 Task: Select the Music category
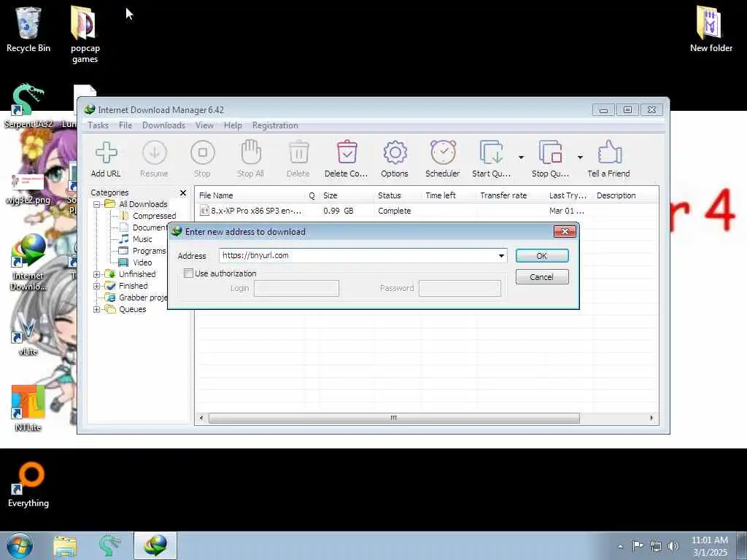click(x=142, y=239)
